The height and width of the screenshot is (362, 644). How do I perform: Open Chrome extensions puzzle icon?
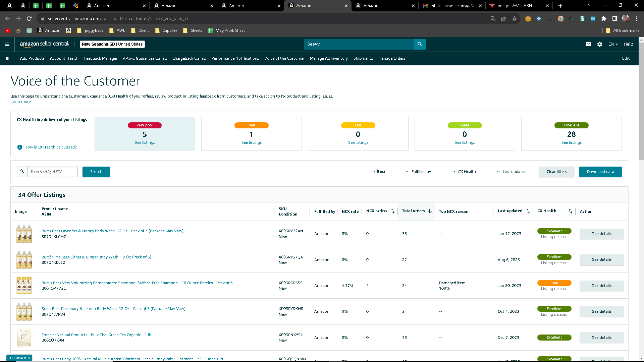click(604, 19)
